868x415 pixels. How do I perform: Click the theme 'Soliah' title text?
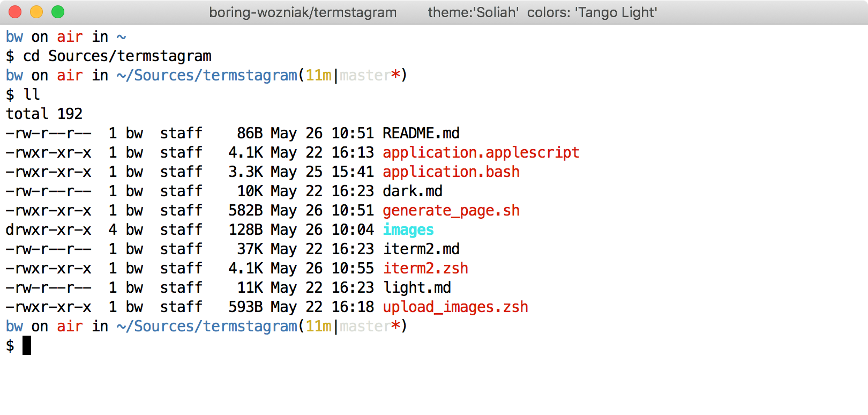[x=473, y=12]
